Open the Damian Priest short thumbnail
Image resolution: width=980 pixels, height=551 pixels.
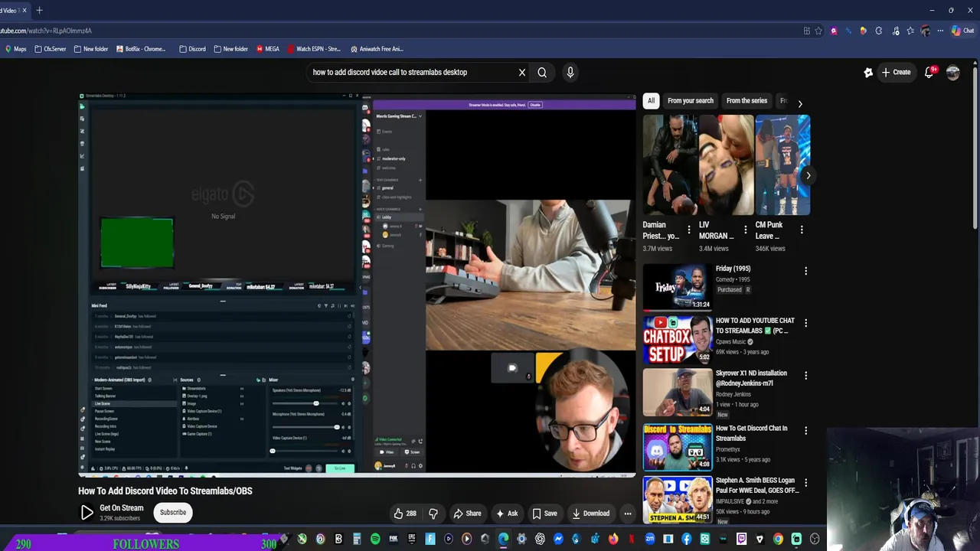670,165
